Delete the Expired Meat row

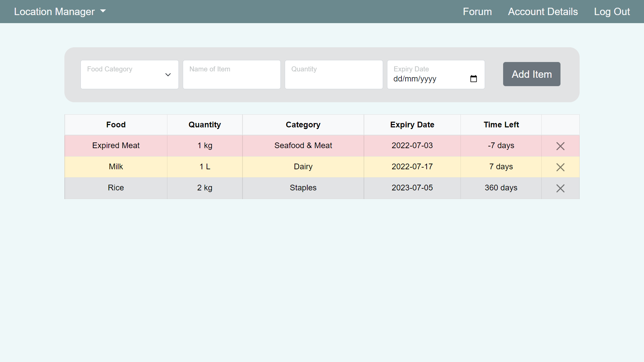[560, 146]
